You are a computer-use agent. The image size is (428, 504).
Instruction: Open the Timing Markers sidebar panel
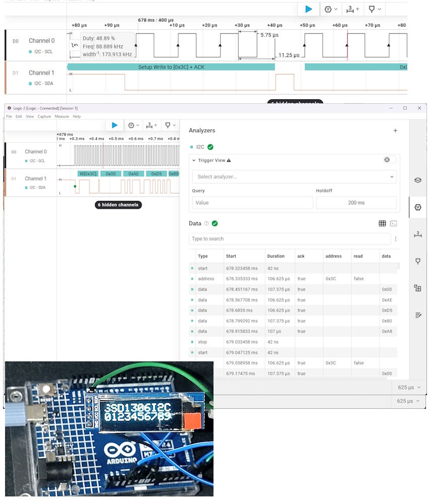418,261
